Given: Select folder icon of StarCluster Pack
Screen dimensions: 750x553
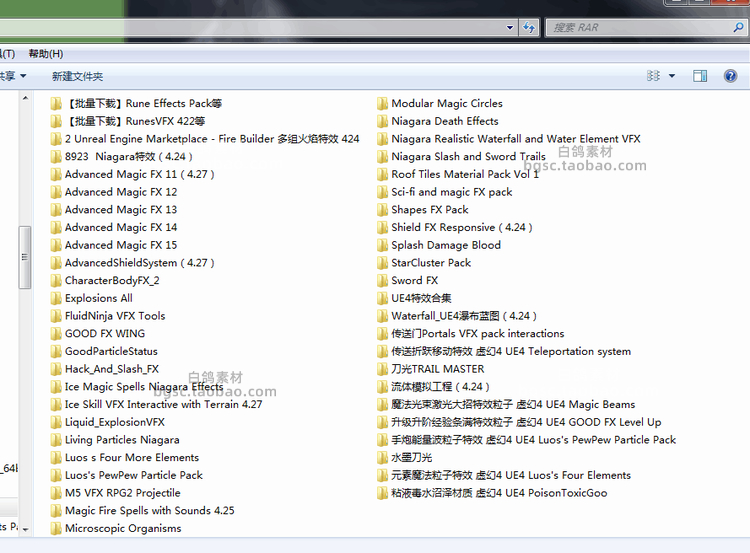Looking at the screenshot, I should 382,263.
